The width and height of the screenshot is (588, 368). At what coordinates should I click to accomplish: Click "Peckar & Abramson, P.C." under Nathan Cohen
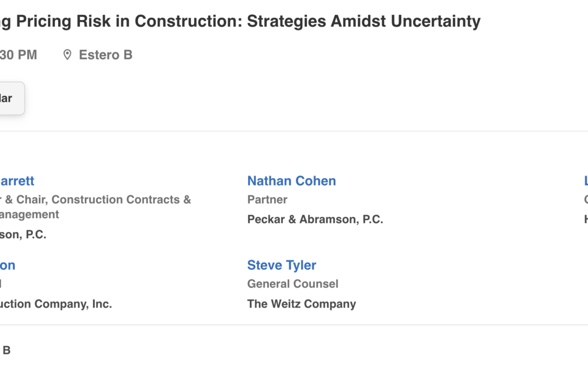pos(315,219)
